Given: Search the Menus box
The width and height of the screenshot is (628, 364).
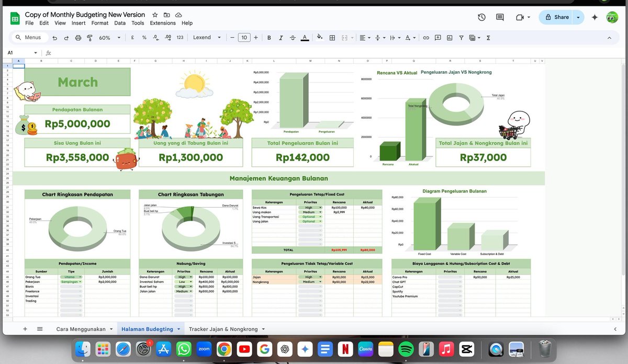Looking at the screenshot, I should click(x=29, y=38).
